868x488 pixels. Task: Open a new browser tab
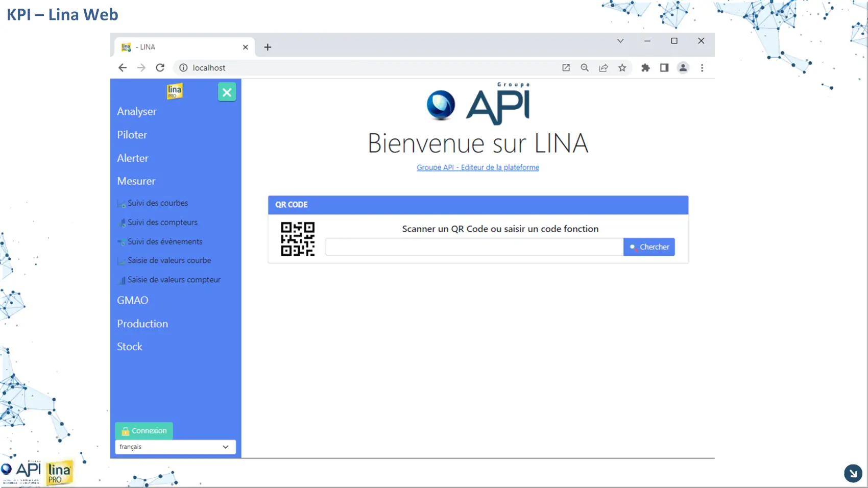pos(268,47)
